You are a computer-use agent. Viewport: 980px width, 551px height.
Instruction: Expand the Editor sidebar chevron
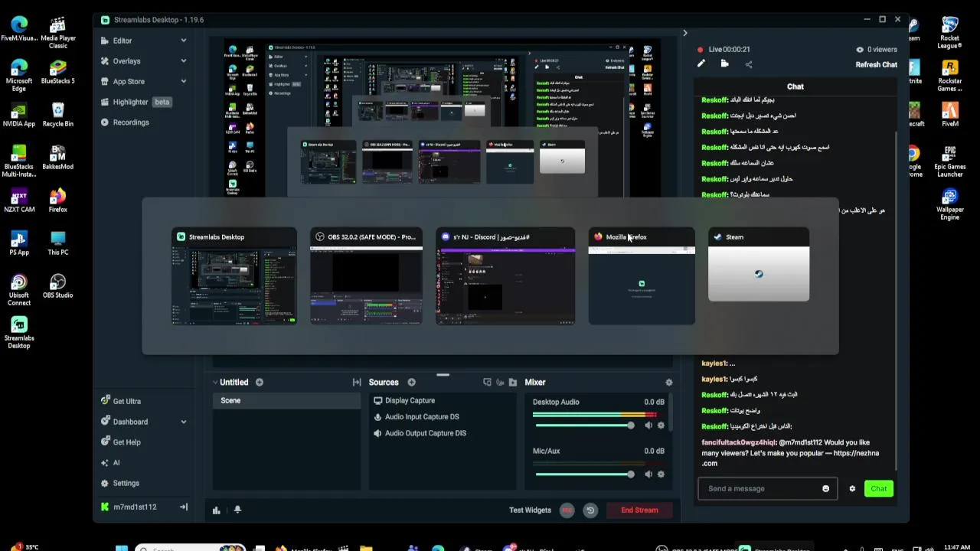point(184,41)
